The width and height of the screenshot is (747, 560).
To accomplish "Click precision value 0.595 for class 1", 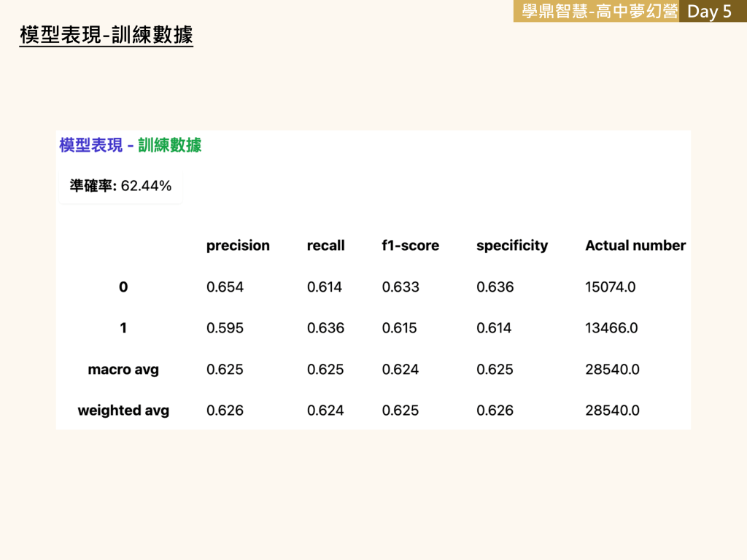I will pyautogui.click(x=225, y=328).
